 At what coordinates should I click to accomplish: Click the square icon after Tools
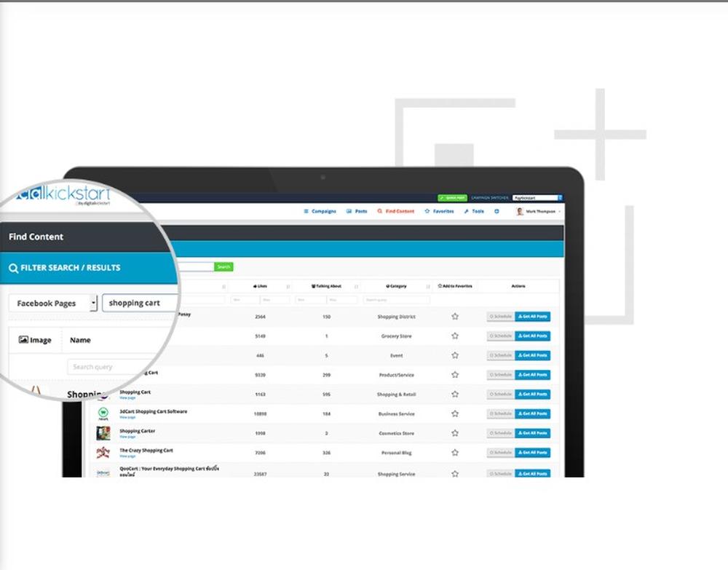point(496,211)
